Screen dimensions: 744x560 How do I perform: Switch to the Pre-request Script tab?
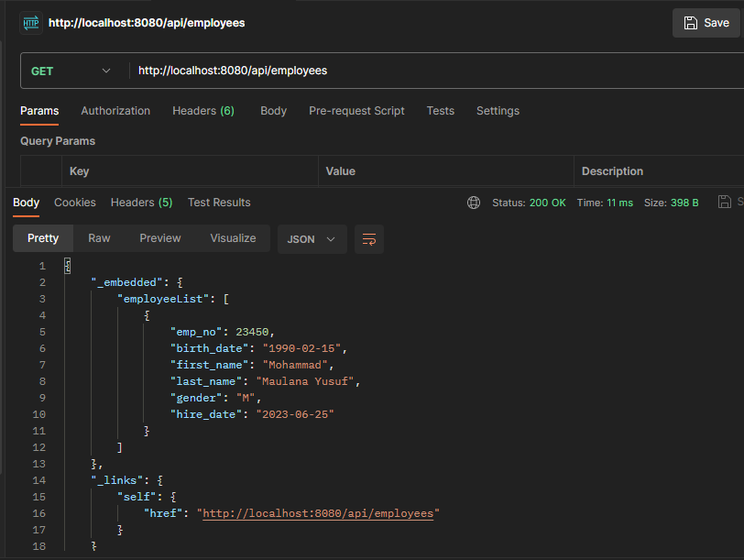(356, 110)
